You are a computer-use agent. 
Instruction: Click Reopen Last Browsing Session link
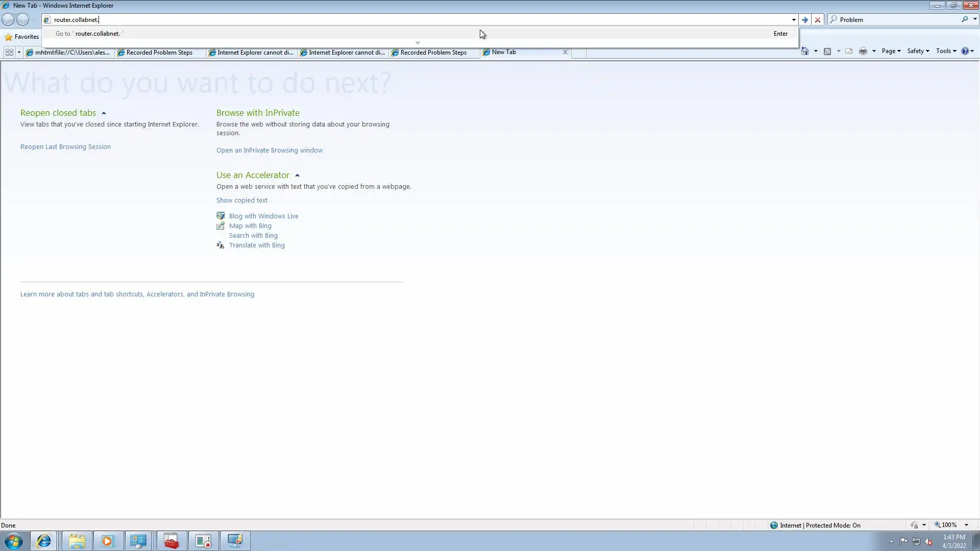coord(65,147)
